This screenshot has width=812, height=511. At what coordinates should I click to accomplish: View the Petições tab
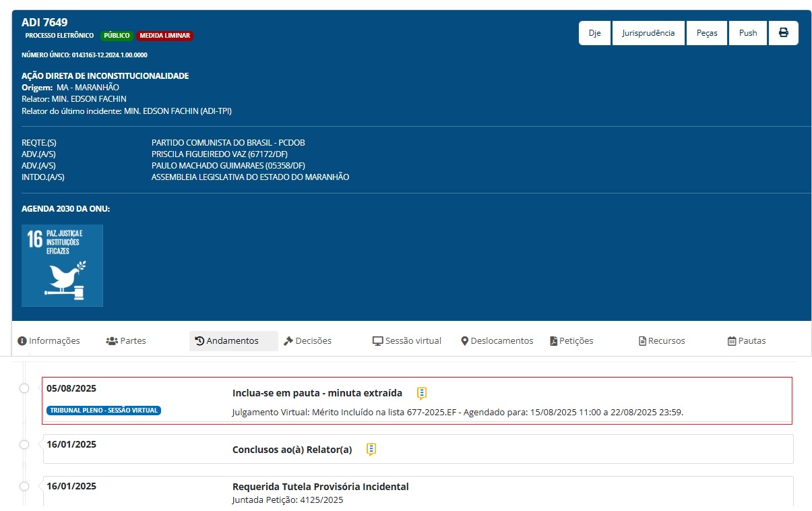pos(571,341)
